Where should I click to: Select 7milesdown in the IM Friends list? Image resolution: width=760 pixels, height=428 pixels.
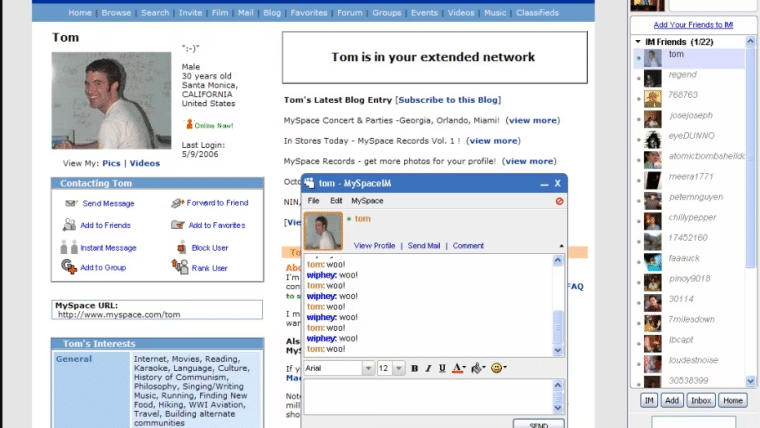pyautogui.click(x=689, y=322)
